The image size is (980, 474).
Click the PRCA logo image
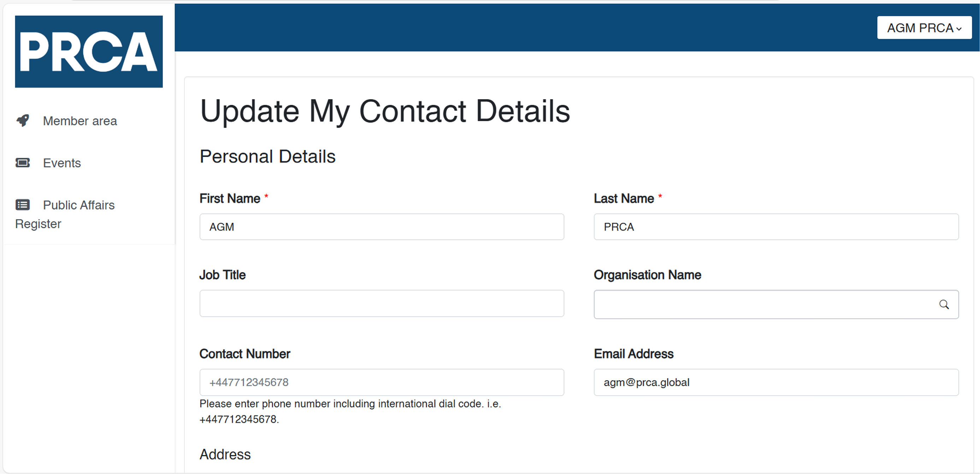[x=89, y=51]
